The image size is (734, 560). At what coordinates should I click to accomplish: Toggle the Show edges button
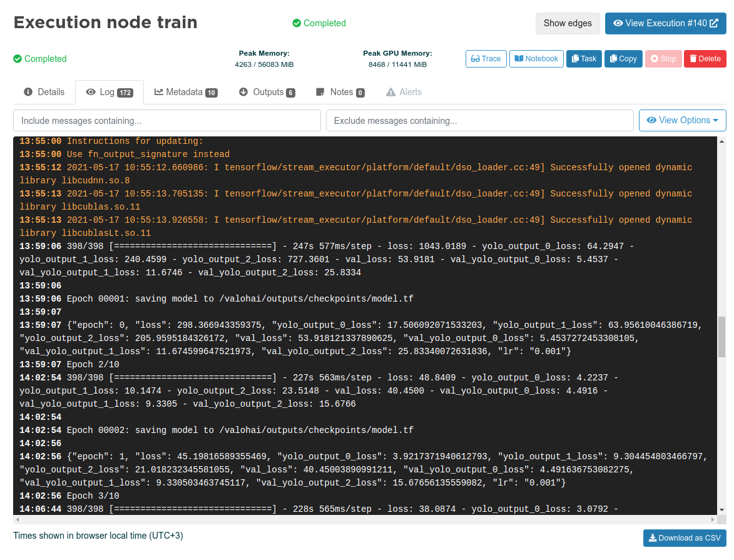tap(568, 23)
